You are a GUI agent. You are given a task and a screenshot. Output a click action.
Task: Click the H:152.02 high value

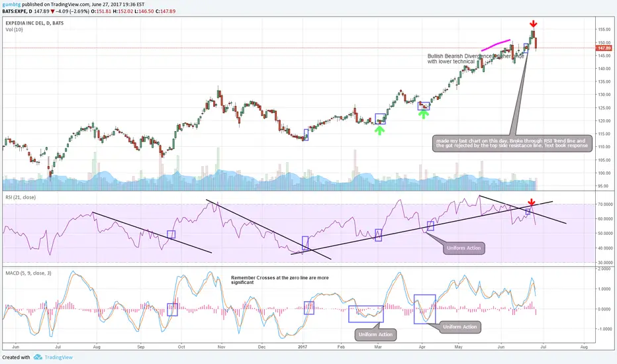pyautogui.click(x=122, y=11)
